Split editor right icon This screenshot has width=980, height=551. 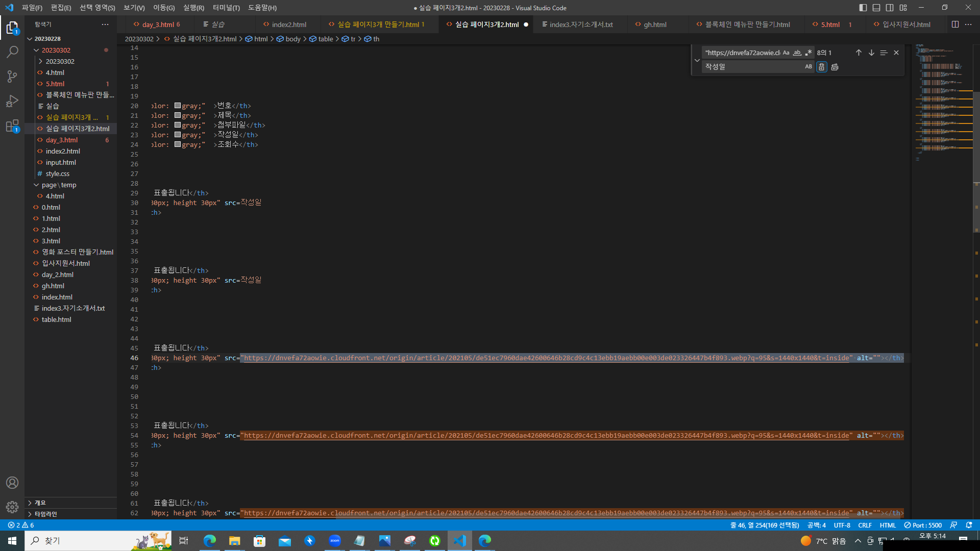click(x=955, y=24)
